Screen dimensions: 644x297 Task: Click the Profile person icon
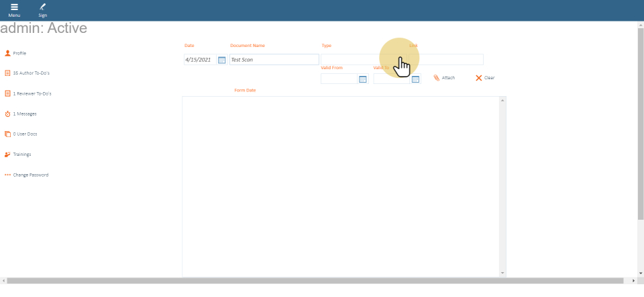click(x=7, y=53)
